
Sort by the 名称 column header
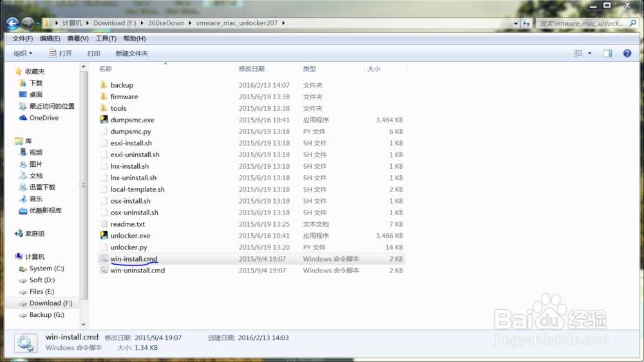click(105, 69)
